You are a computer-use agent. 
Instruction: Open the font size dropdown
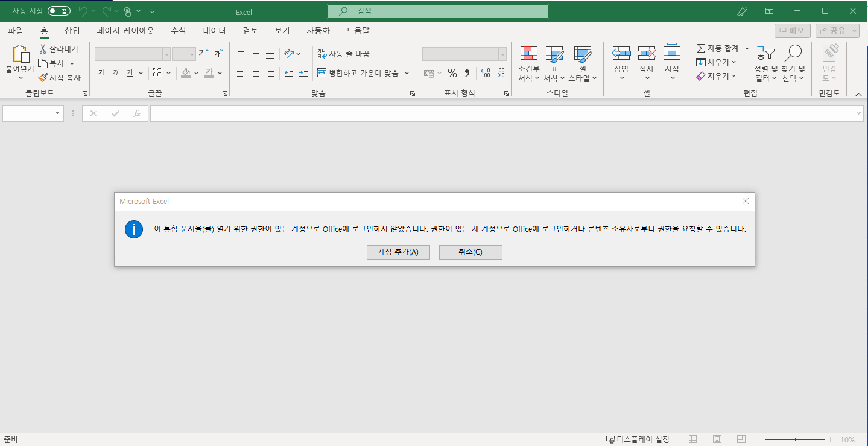click(x=192, y=54)
